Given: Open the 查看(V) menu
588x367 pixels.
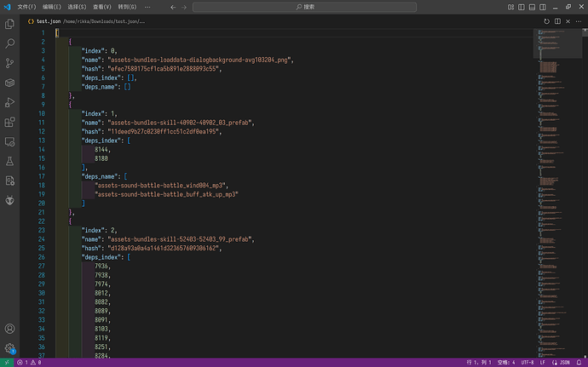Looking at the screenshot, I should coord(102,7).
